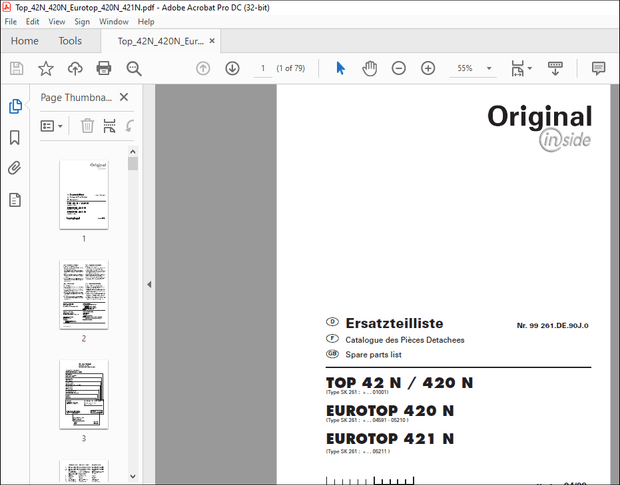Image resolution: width=620 pixels, height=485 pixels.
Task: Click the Ersatzteilliste heading text
Action: coord(394,323)
